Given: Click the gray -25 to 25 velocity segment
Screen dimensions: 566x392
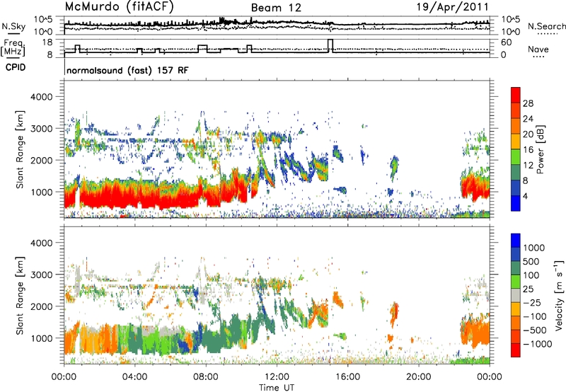Looking at the screenshot, I should click(x=516, y=295).
